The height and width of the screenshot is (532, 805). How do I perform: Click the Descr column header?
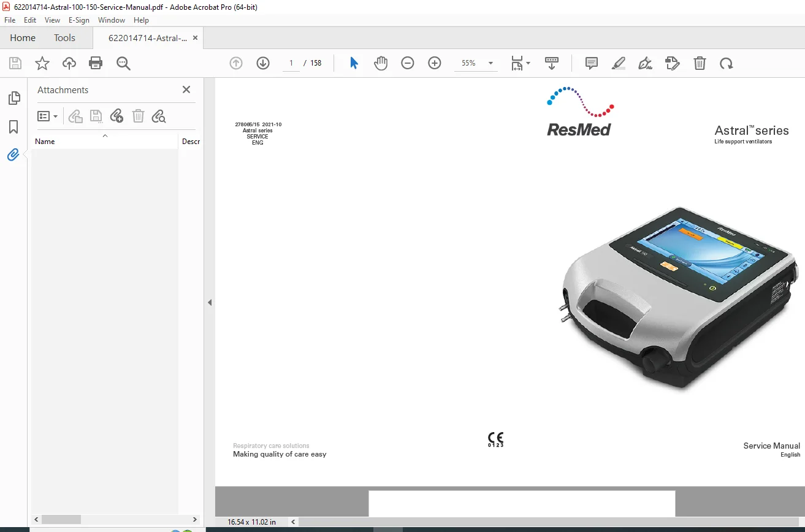coord(191,142)
